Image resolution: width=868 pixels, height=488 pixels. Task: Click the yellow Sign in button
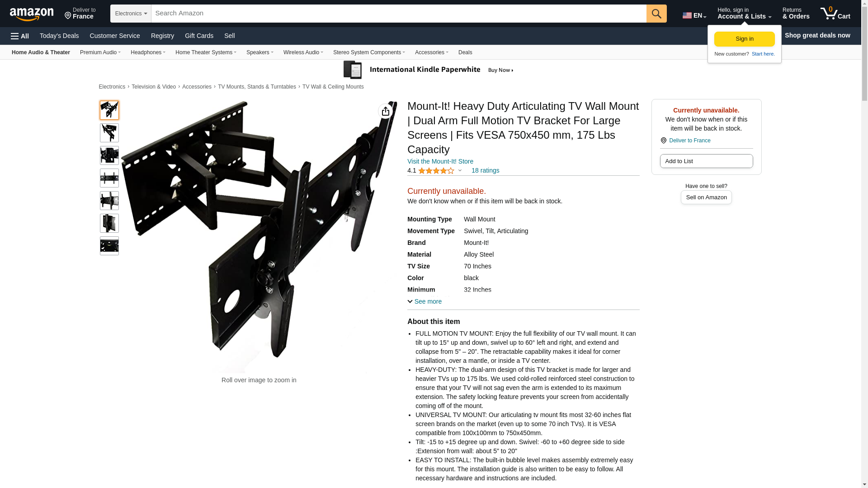pos(744,39)
